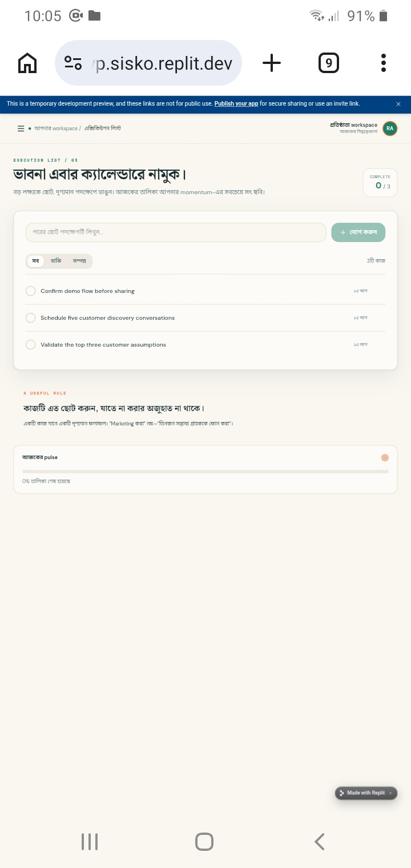The image size is (411, 868).
Task: Tap the site settings icon in address bar
Action: click(73, 63)
